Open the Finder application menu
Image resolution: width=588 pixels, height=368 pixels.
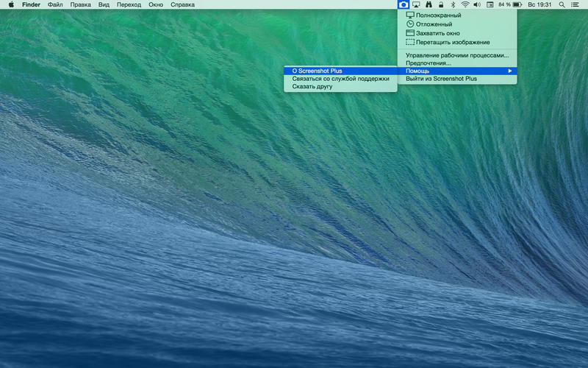coord(31,4)
